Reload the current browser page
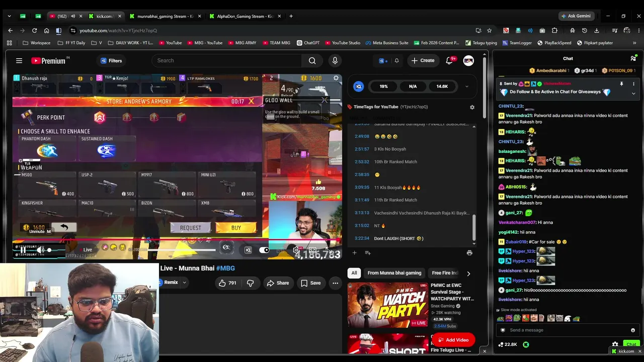This screenshot has height=362, width=644. point(34,30)
